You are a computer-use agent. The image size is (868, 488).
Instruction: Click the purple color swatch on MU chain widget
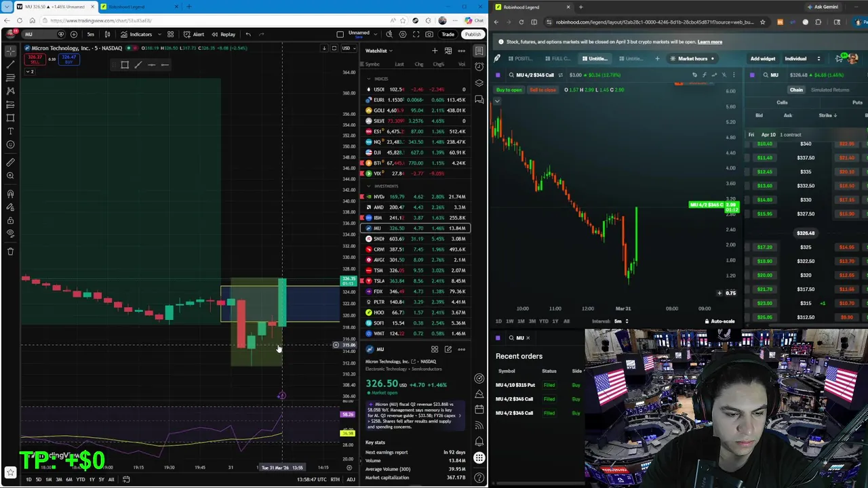[753, 75]
